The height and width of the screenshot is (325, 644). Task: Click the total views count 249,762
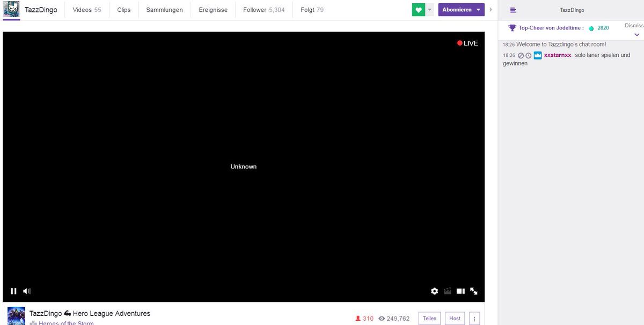click(x=394, y=319)
